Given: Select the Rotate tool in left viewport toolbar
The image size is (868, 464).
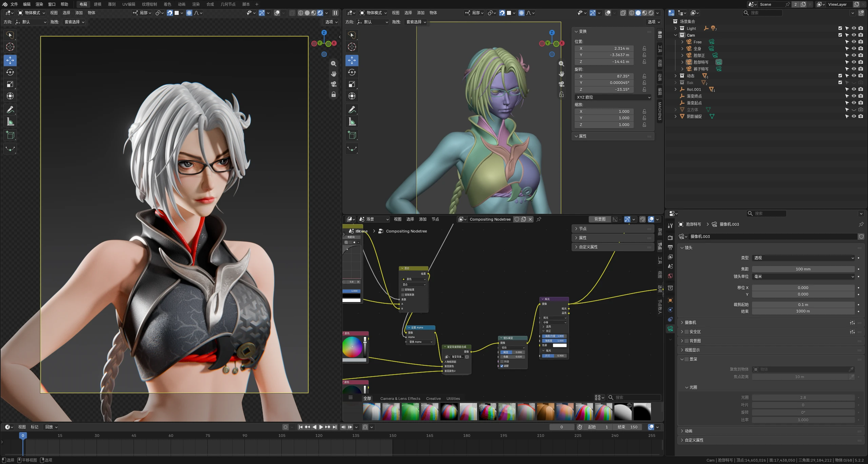Looking at the screenshot, I should point(10,72).
